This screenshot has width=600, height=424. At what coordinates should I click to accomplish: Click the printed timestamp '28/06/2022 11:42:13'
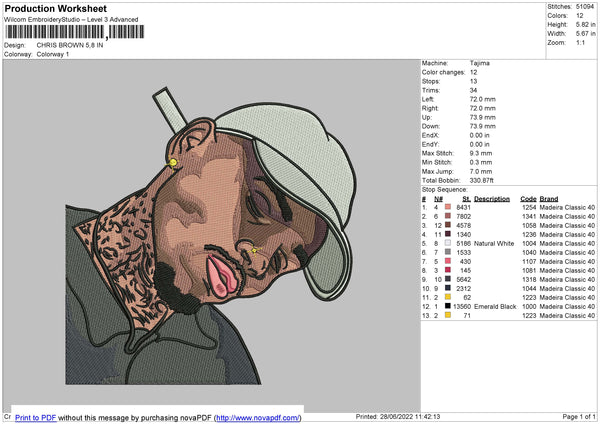pyautogui.click(x=410, y=416)
